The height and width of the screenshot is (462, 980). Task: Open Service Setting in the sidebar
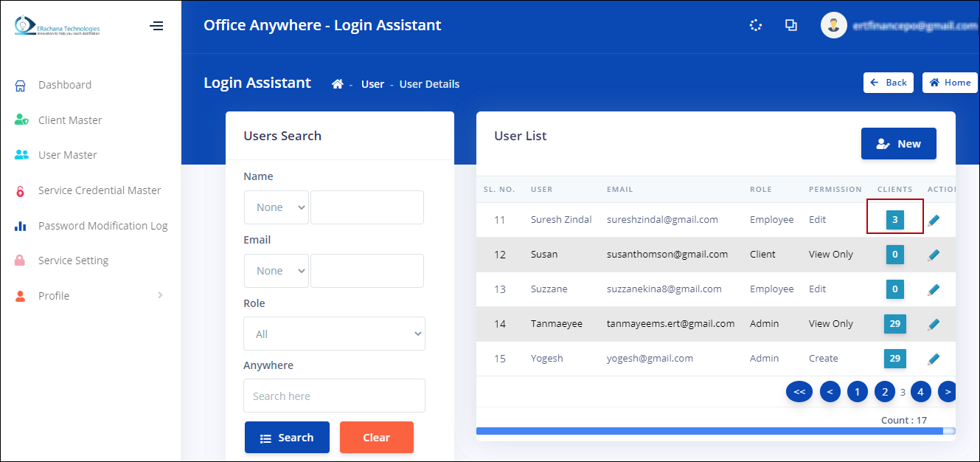click(73, 261)
